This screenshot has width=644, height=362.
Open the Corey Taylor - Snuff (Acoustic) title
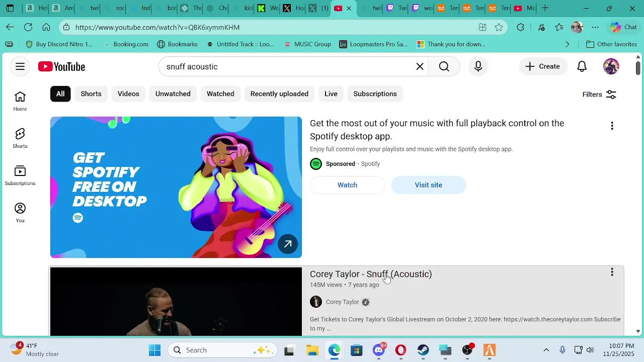coord(371,274)
